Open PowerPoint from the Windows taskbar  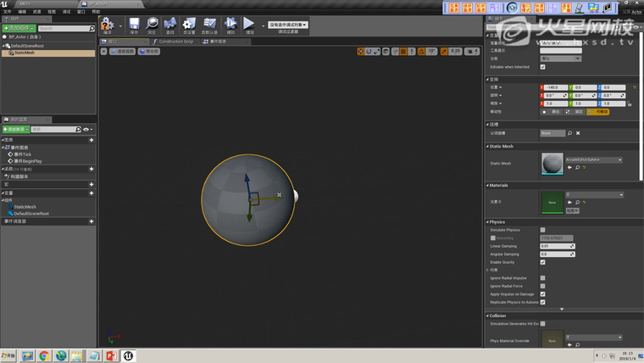[x=110, y=355]
